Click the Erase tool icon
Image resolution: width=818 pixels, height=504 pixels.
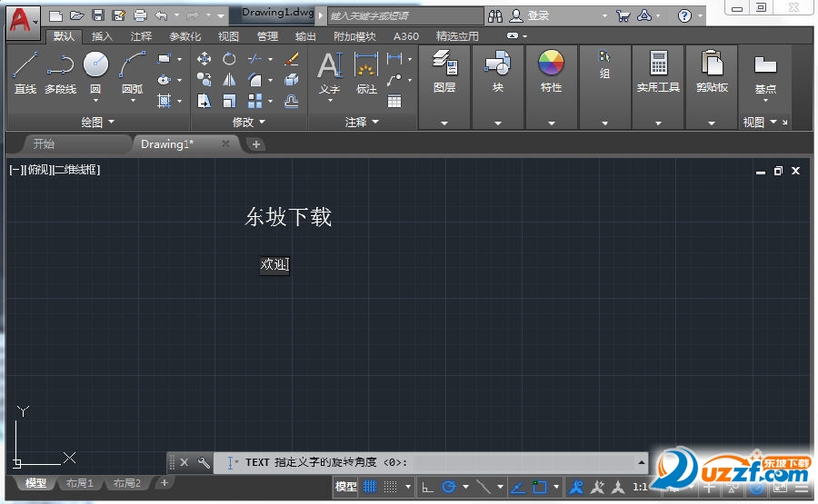[x=292, y=59]
